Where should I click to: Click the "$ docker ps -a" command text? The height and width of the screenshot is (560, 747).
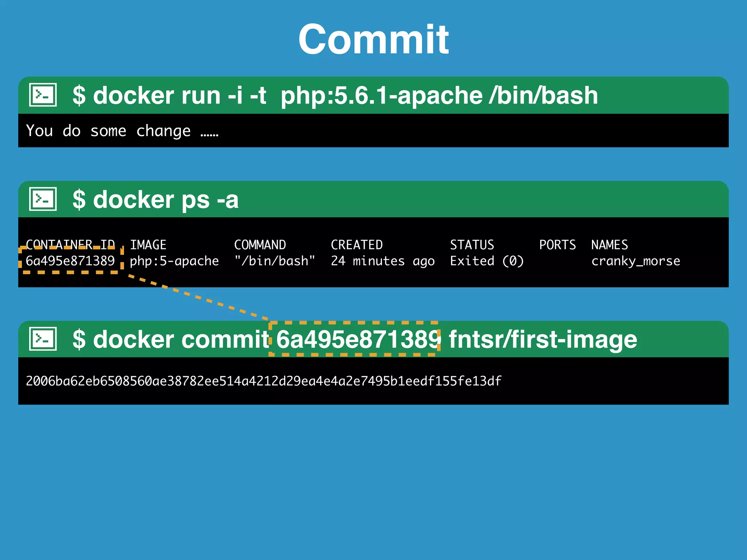[x=155, y=200]
